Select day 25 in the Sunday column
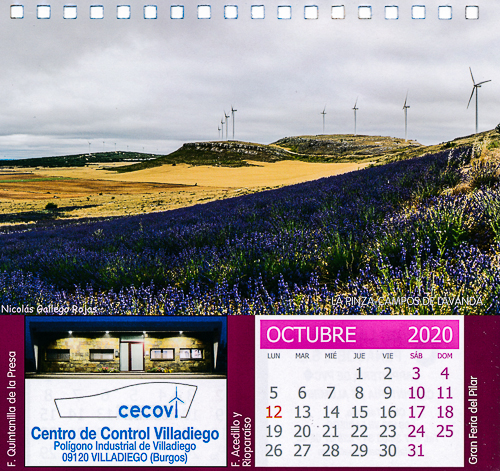This screenshot has width=500, height=471. click(x=445, y=432)
